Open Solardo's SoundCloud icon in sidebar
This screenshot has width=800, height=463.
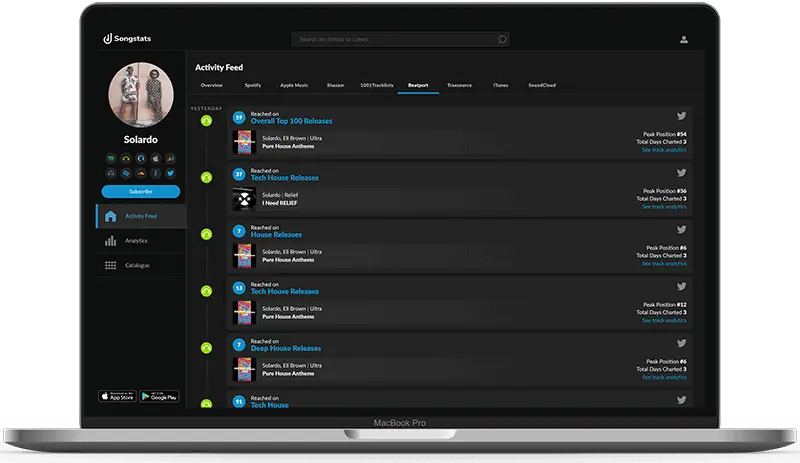tap(140, 173)
